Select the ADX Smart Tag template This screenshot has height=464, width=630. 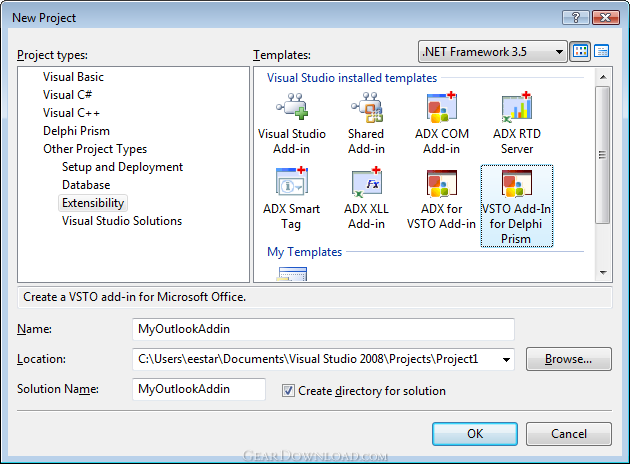tap(292, 198)
